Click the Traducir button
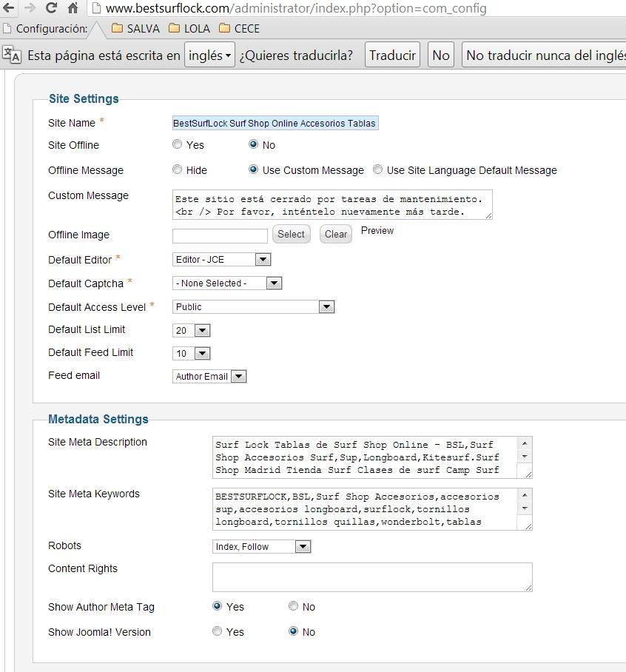The image size is (626, 672). [x=392, y=55]
